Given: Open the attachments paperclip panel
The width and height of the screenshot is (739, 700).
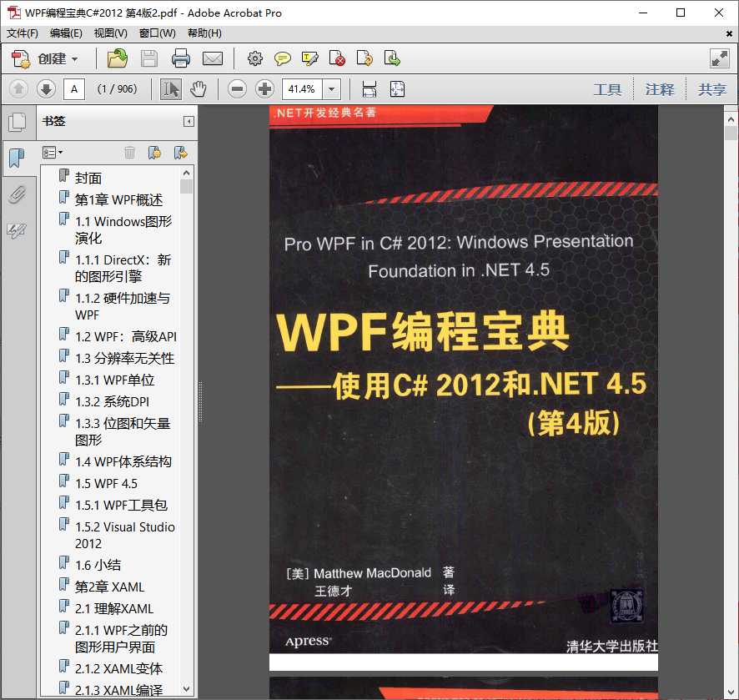Looking at the screenshot, I should 17,194.
